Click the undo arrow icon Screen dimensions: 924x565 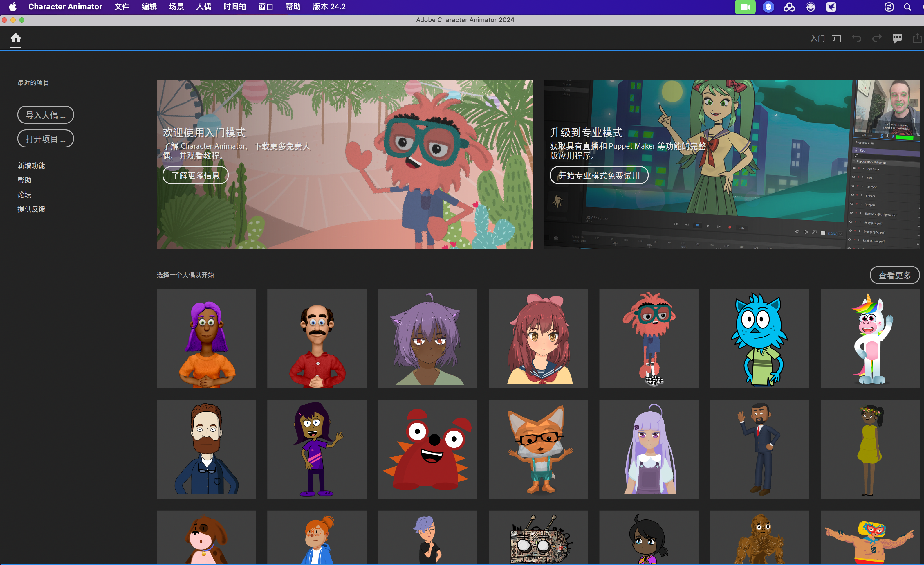pyautogui.click(x=856, y=38)
